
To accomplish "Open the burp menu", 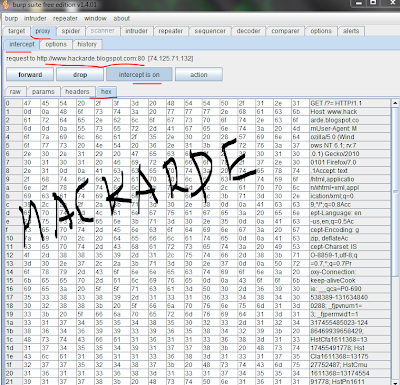I will [11, 19].
